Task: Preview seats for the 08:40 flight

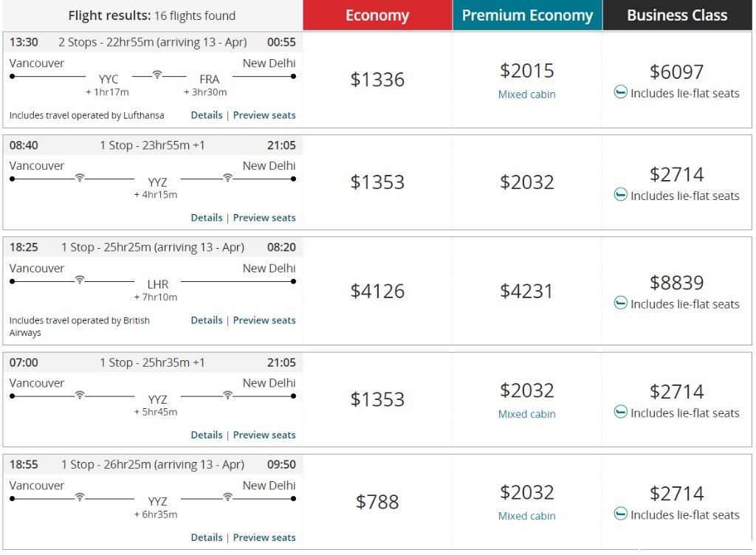Action: 264,218
